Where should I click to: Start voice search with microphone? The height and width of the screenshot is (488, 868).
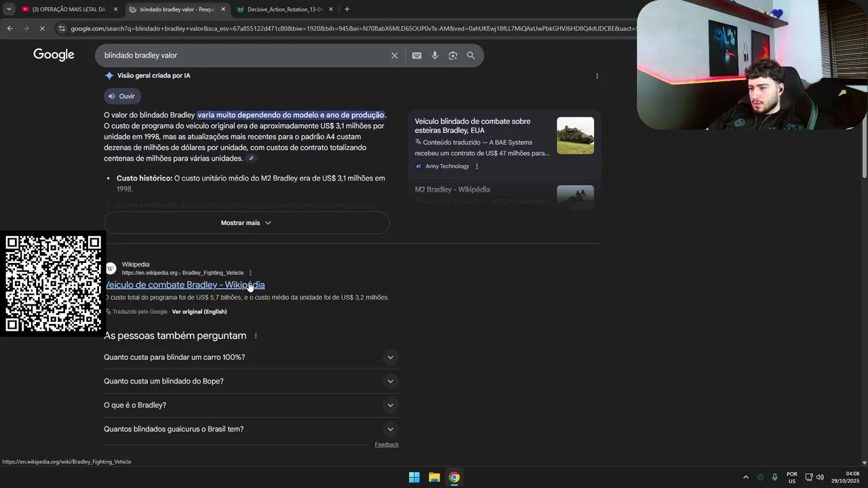(435, 56)
